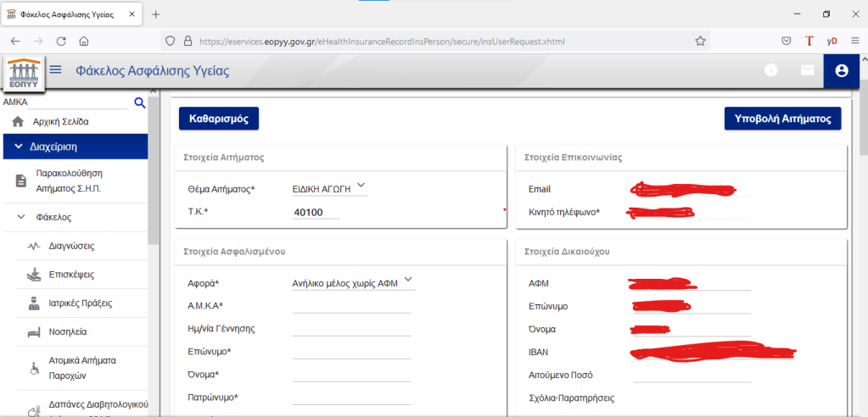This screenshot has width=868, height=417.
Task: Click the info icon in header
Action: pyautogui.click(x=771, y=71)
